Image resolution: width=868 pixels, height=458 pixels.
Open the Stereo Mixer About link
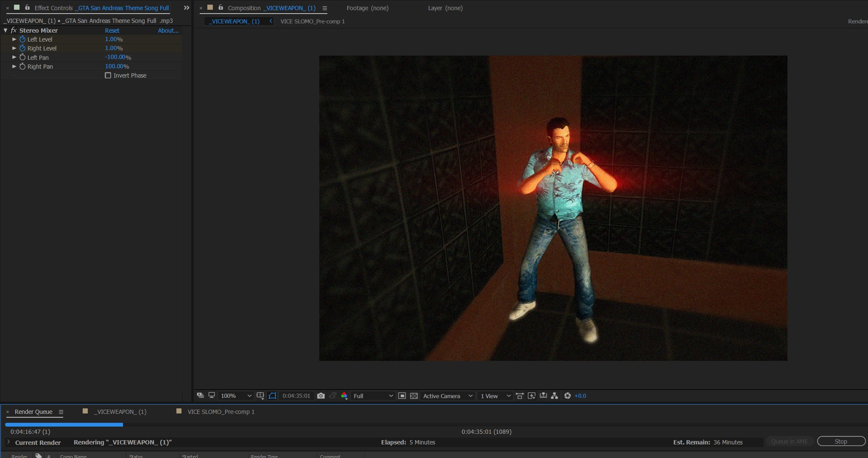(168, 31)
